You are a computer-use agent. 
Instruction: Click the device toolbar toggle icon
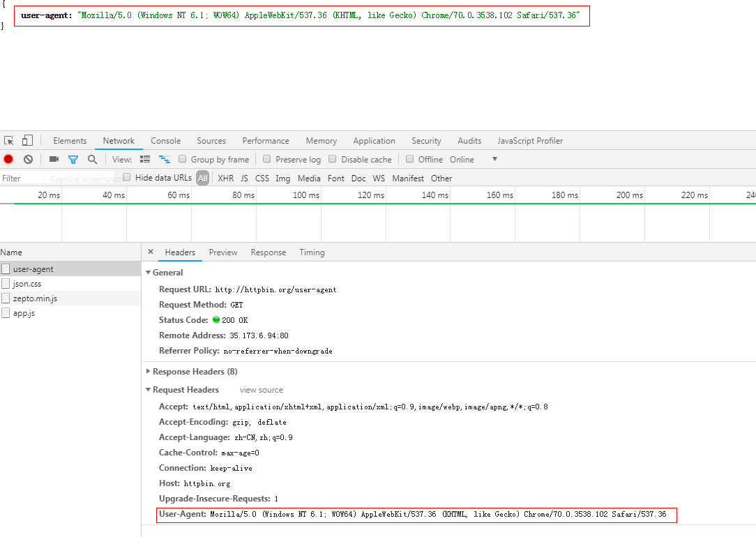tap(27, 140)
